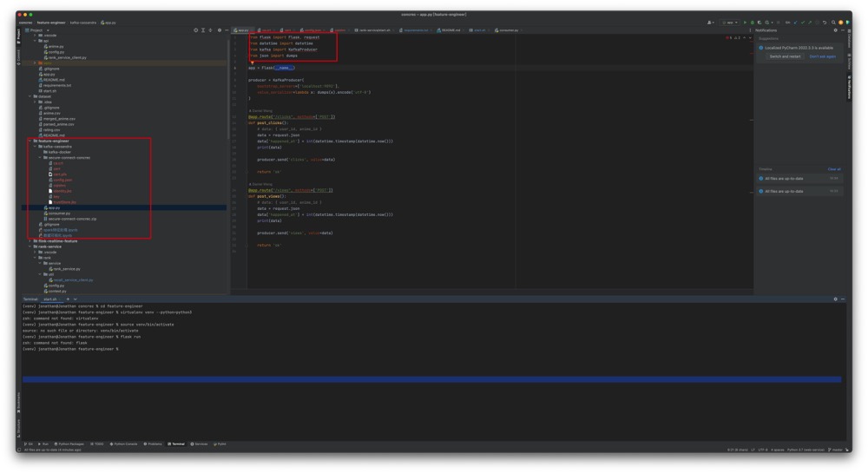Switch to the consumer.py editor tab

[x=507, y=30]
